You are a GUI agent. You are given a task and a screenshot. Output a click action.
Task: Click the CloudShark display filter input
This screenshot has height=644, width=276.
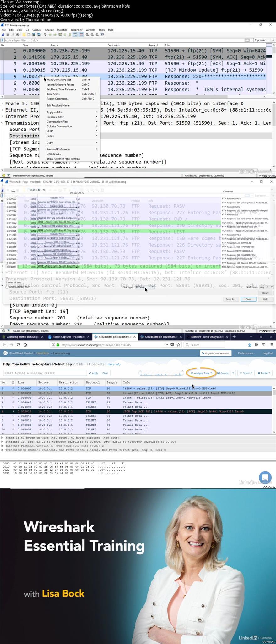coord(45,373)
